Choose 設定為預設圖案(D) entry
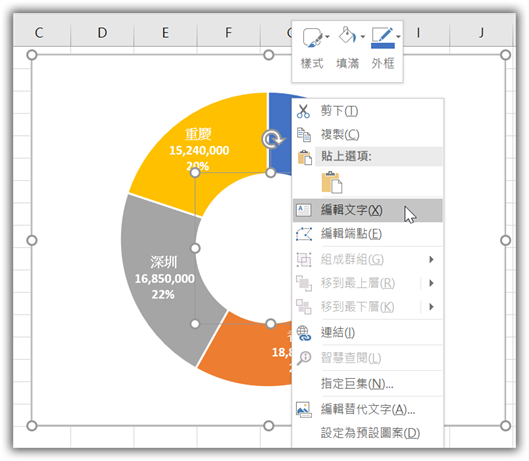Image resolution: width=529 pixels, height=461 pixels. (367, 433)
